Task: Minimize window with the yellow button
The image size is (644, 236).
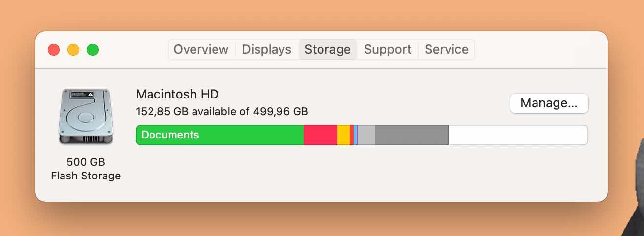Action: [x=73, y=50]
